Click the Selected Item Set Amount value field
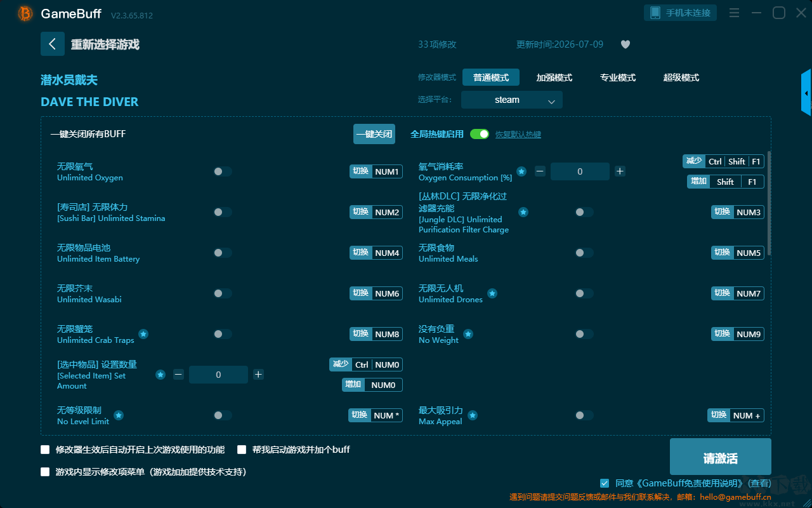The image size is (812, 508). pyautogui.click(x=218, y=375)
